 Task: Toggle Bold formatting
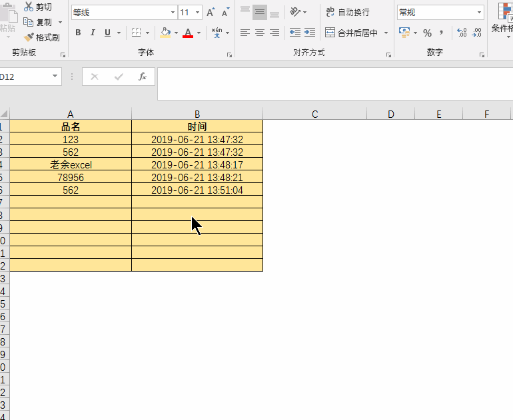pyautogui.click(x=78, y=33)
